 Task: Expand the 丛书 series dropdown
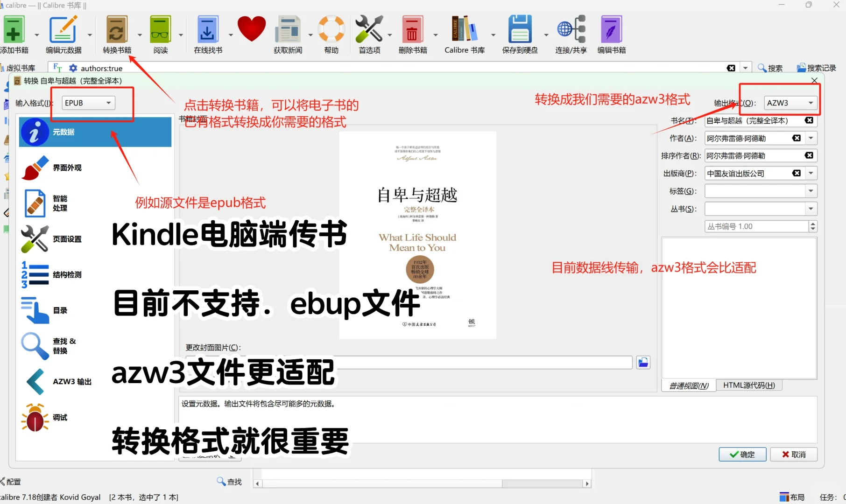[x=811, y=209]
